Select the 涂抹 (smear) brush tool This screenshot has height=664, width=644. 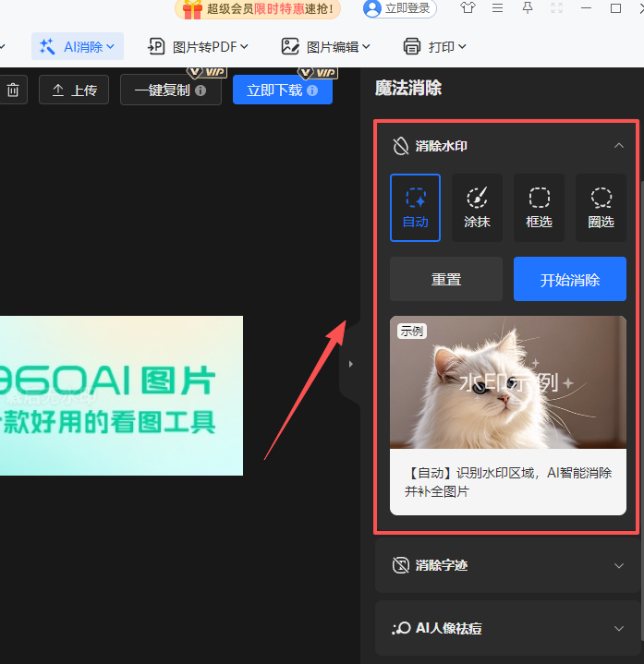(x=477, y=207)
